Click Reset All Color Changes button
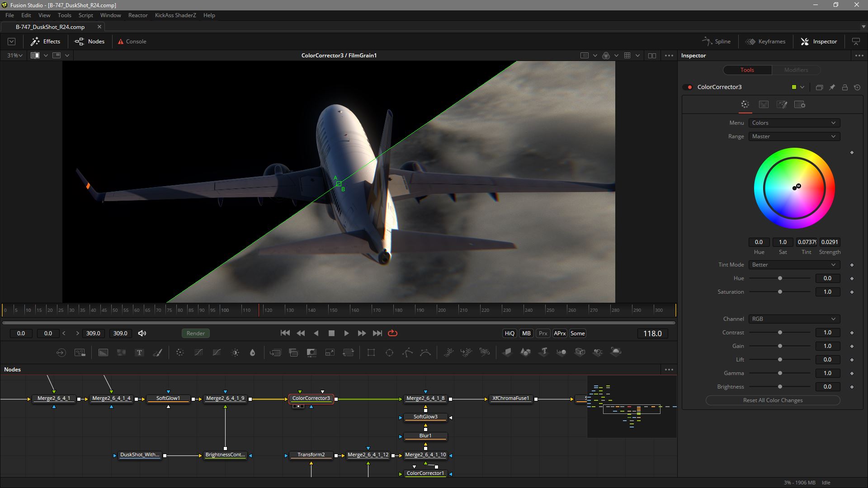 [x=773, y=400]
